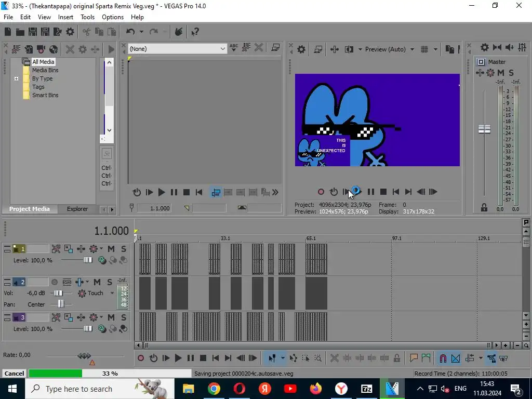The height and width of the screenshot is (399, 532).
Task: Open the overlays grid dropdown arrow
Action: (x=435, y=49)
